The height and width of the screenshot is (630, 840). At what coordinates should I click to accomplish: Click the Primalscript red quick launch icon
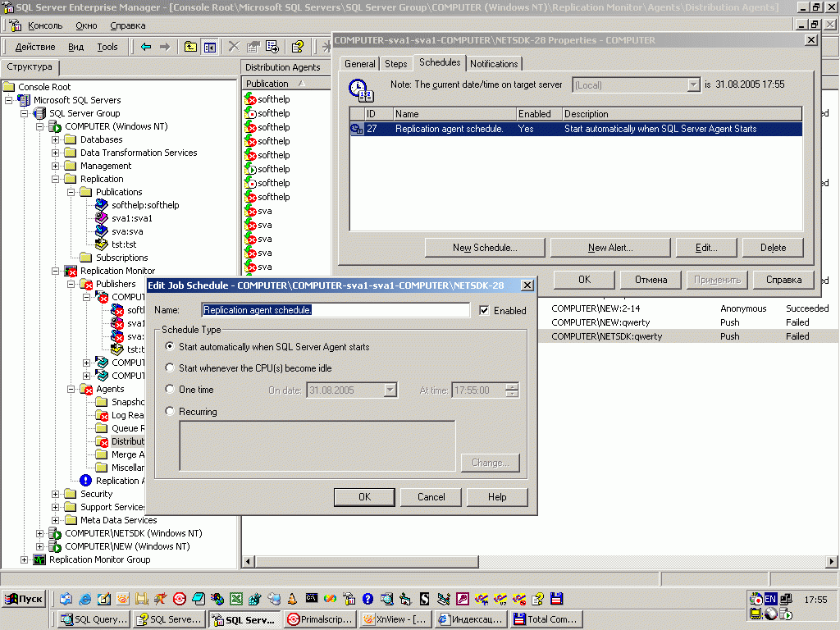tap(179, 599)
